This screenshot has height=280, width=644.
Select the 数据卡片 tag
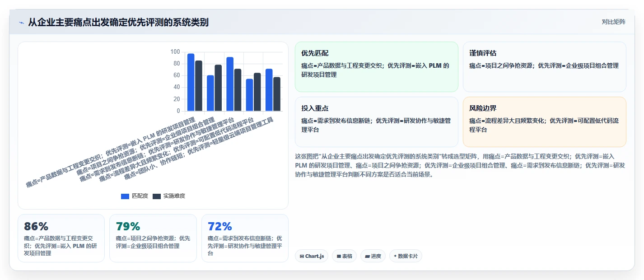[x=406, y=256]
